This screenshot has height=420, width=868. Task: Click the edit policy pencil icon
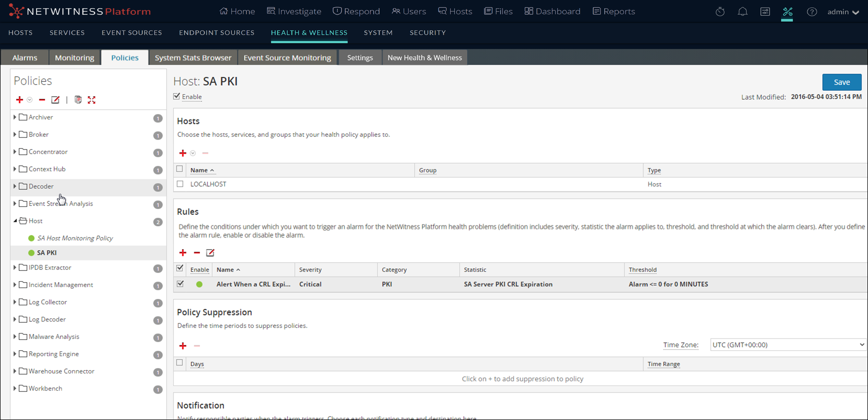[x=55, y=100]
